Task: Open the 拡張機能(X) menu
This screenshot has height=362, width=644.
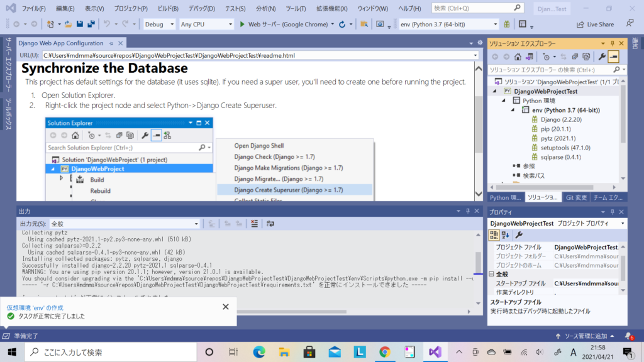Action: (x=332, y=8)
